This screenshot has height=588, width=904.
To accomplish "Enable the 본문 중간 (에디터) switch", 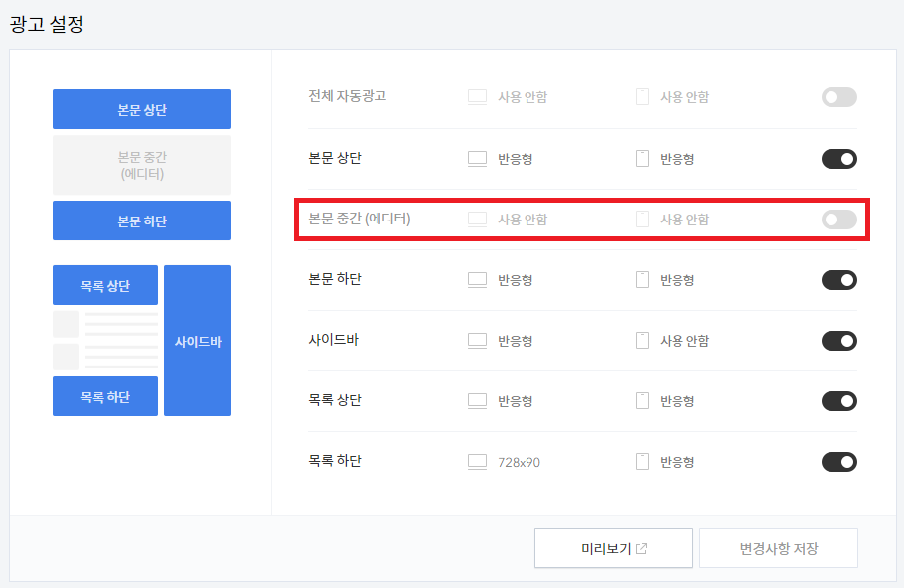I will coord(838,220).
